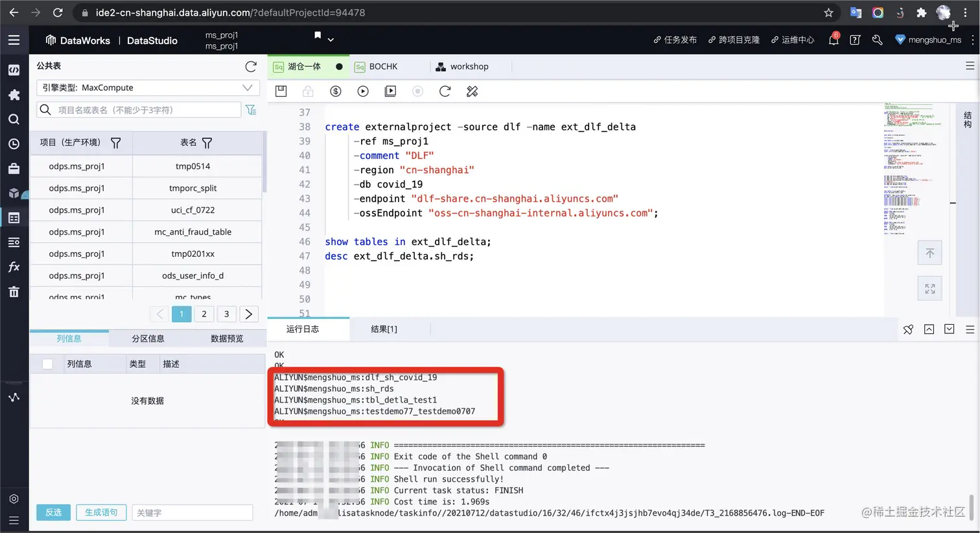Open the 结果[1] tab
Screen dimensions: 980x533
(384, 329)
